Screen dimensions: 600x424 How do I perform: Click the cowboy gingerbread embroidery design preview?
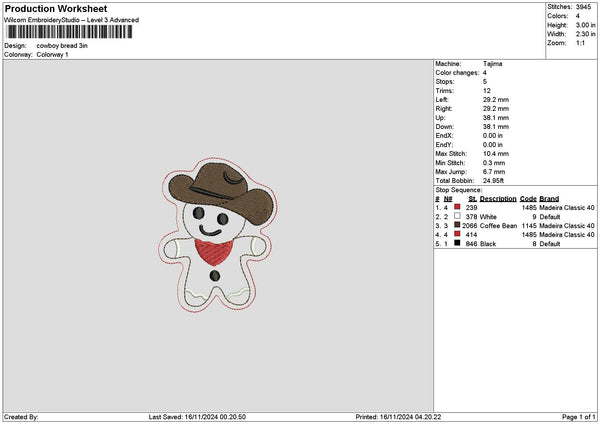(x=218, y=235)
